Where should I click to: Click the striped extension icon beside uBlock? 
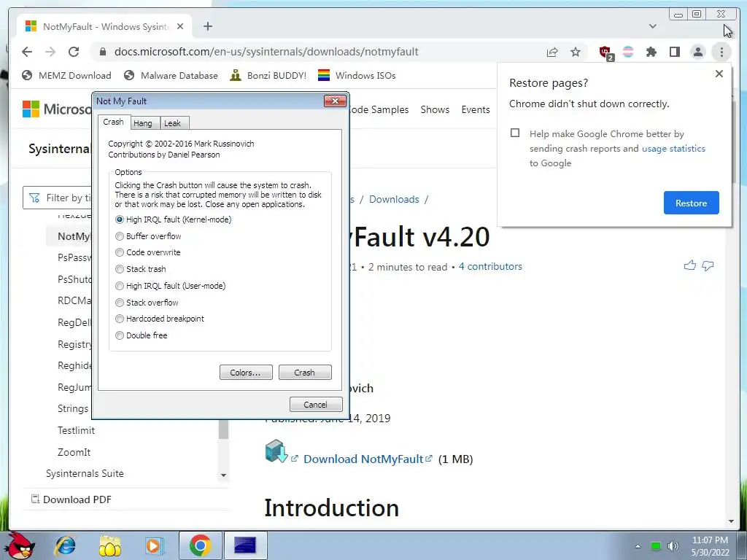[x=628, y=52]
